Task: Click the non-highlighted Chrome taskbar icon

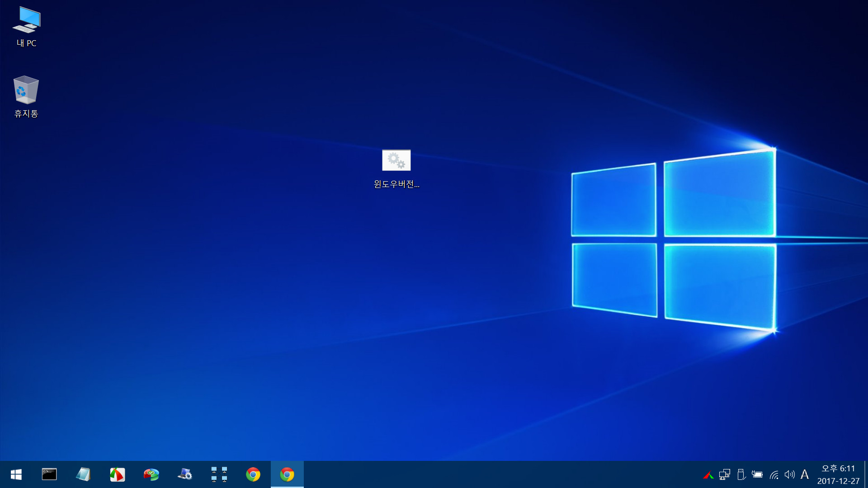Action: (x=253, y=474)
